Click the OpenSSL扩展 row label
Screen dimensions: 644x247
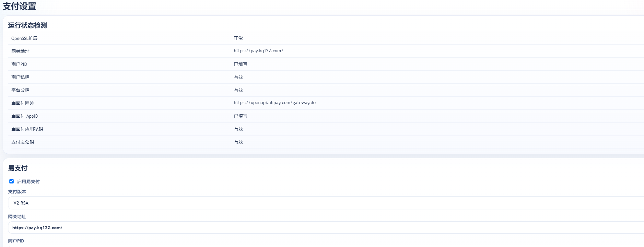24,38
